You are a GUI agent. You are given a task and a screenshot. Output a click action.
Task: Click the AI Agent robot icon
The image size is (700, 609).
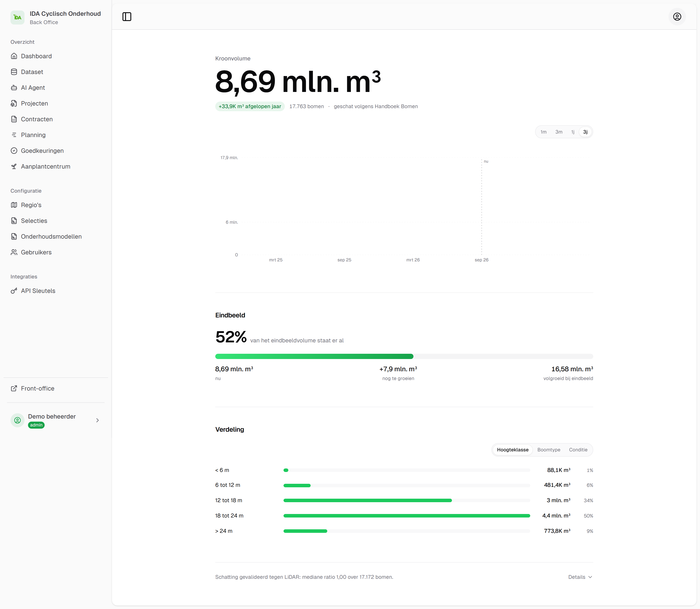[x=14, y=88]
